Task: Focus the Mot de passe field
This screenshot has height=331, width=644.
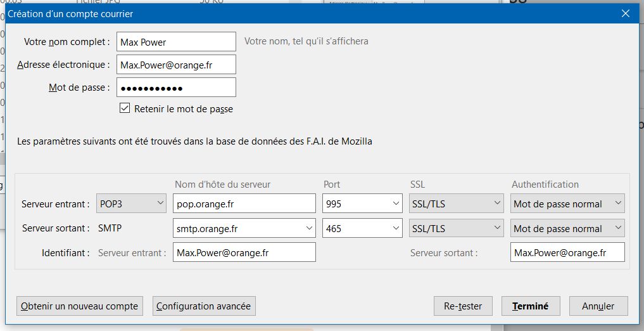Action: [176, 88]
